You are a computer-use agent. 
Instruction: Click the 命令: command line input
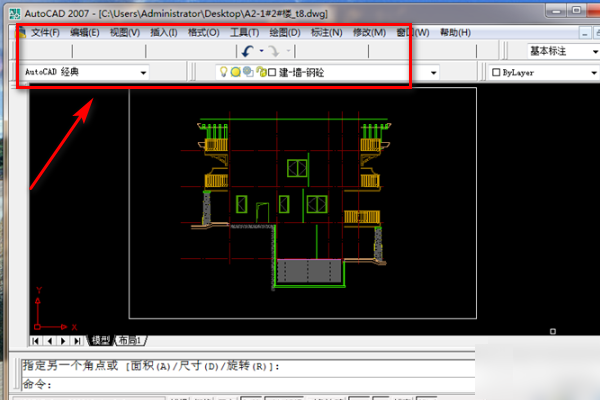pyautogui.click(x=248, y=384)
